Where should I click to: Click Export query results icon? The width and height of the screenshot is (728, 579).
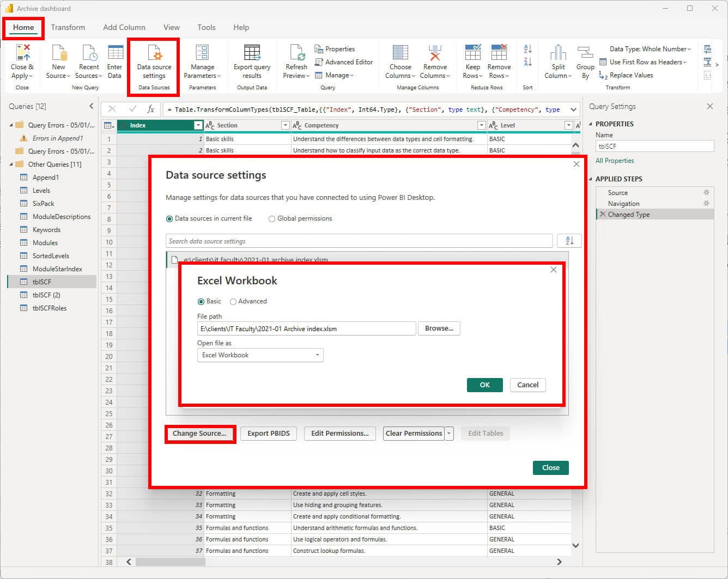click(252, 53)
